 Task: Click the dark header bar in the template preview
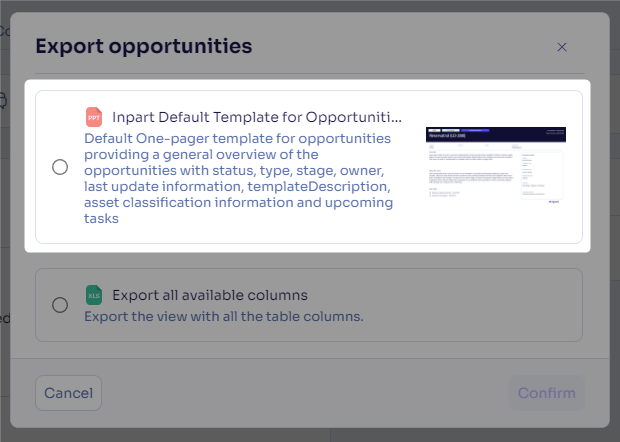[x=496, y=134]
